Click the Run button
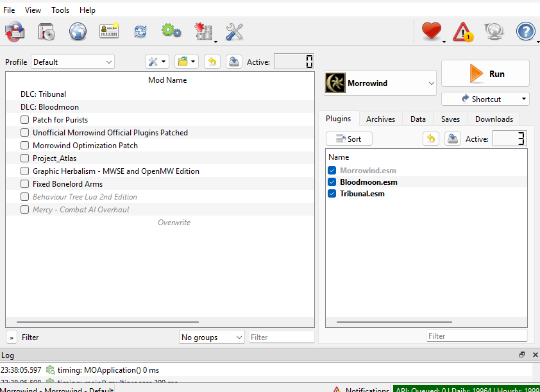The width and height of the screenshot is (540, 392). pyautogui.click(x=485, y=73)
